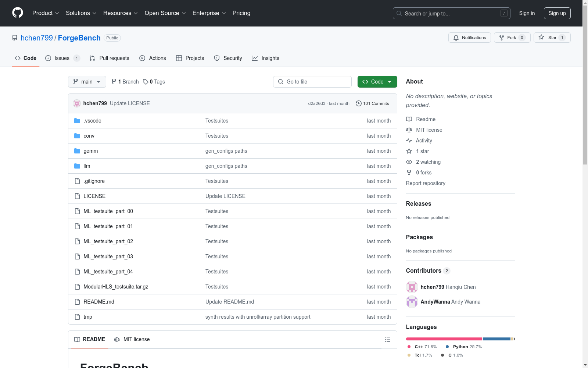Click the commits history clock icon
588x368 pixels.
pyautogui.click(x=359, y=103)
